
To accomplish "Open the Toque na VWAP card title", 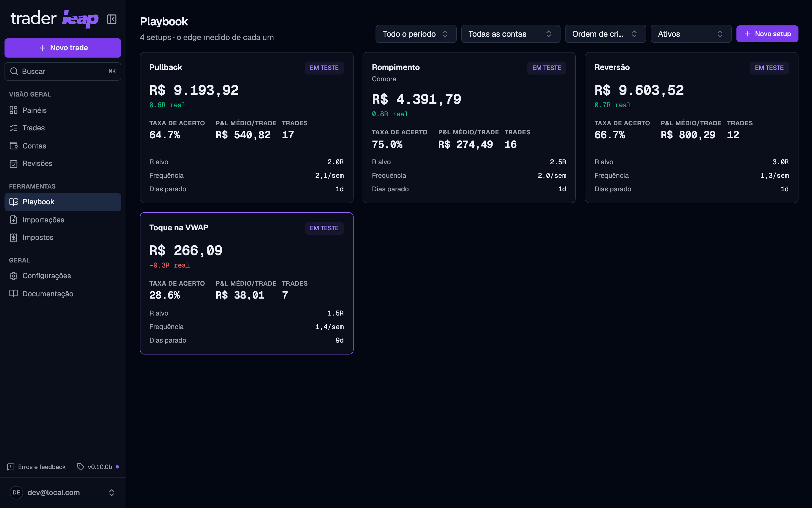I will click(179, 227).
